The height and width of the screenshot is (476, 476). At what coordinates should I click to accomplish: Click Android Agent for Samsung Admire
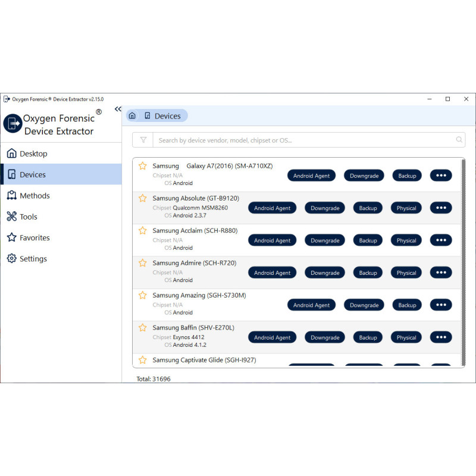point(272,273)
